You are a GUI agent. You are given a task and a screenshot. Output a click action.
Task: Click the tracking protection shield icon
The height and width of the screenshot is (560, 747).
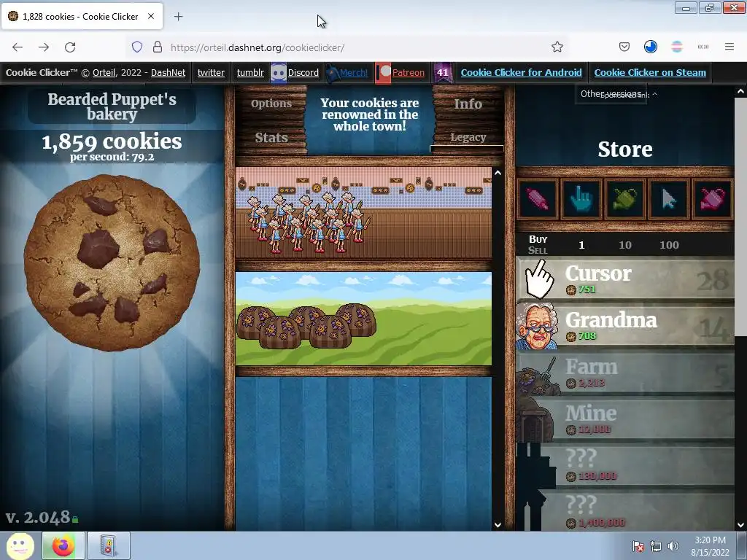tap(137, 47)
